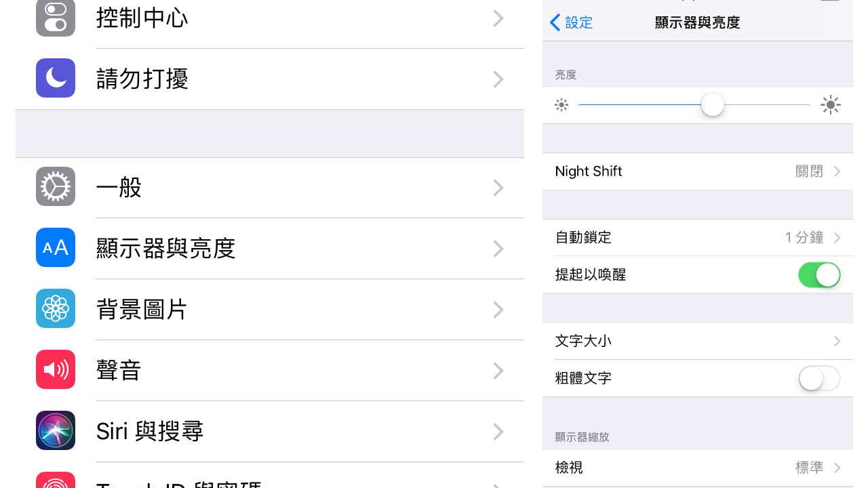
Task: Click 1 分鐘 auto-lock value
Action: [804, 238]
